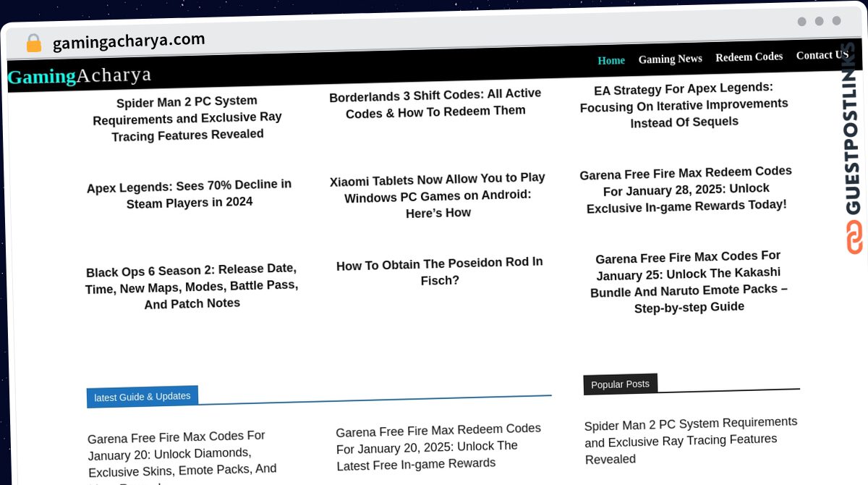Screen dimensions: 868x485
Task: Open Free Fire Max Redeem Codes January 20 article
Action: pos(439,447)
